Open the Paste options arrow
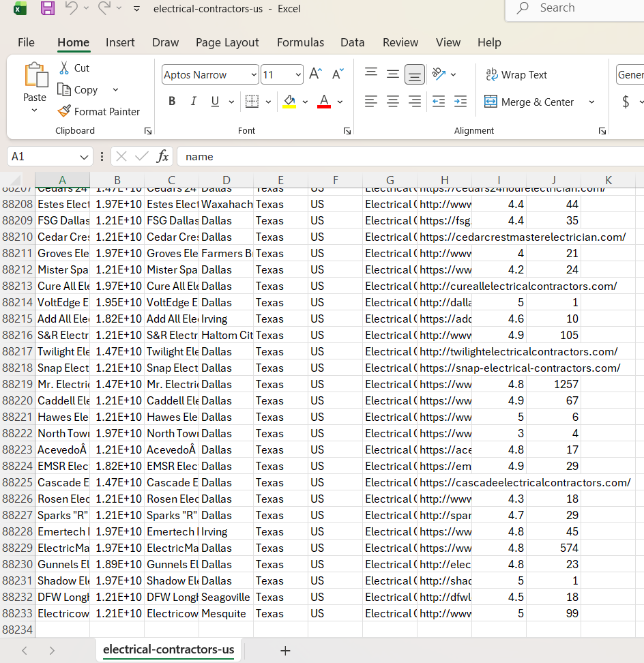Screen dimensions: 644x663 [x=35, y=110]
